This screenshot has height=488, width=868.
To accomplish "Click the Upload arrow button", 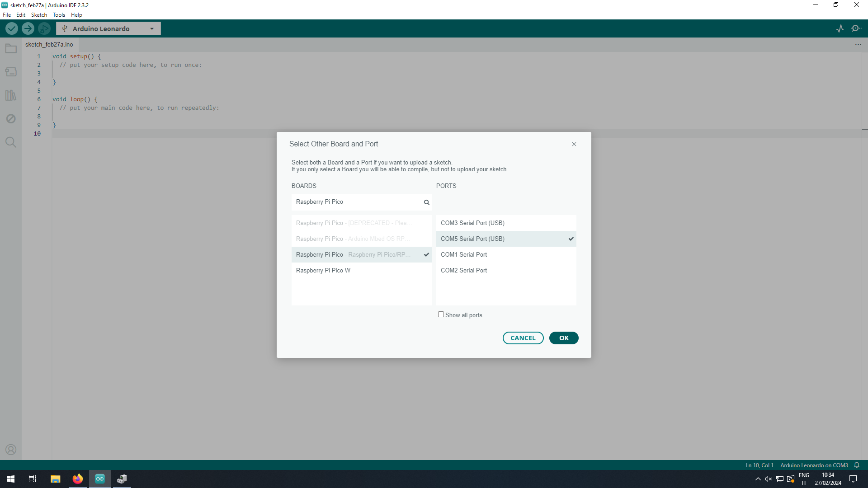I will click(28, 28).
